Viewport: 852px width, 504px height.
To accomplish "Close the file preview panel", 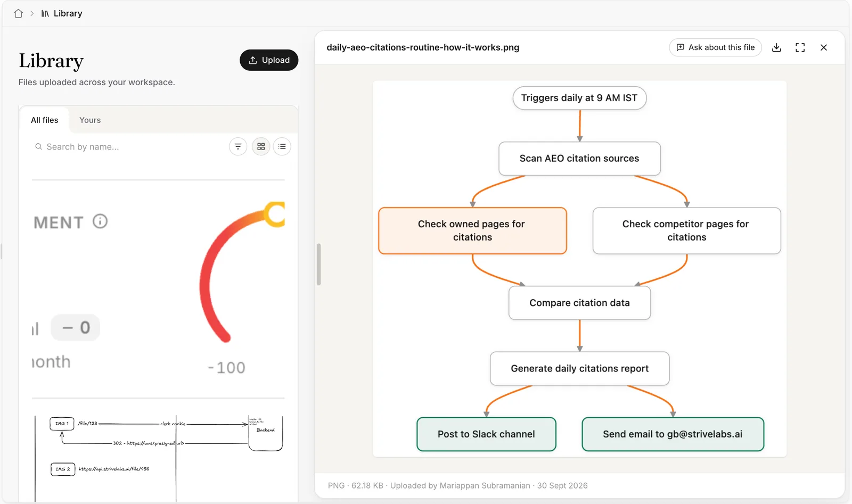I will [x=824, y=47].
